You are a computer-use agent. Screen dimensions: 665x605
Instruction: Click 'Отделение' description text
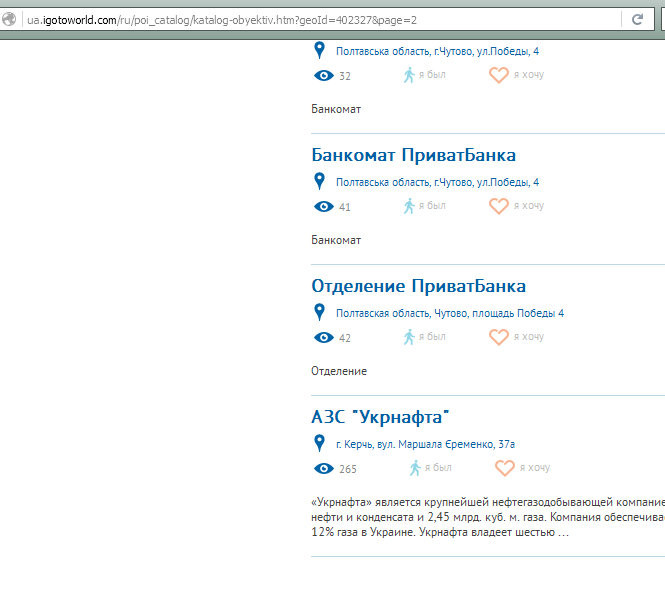point(339,371)
